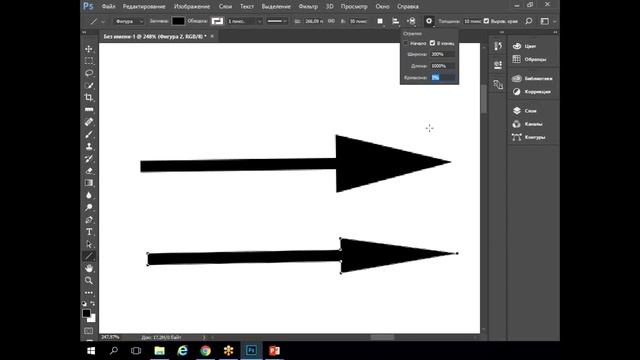
Task: Open the Изображение menu
Action: [192, 7]
